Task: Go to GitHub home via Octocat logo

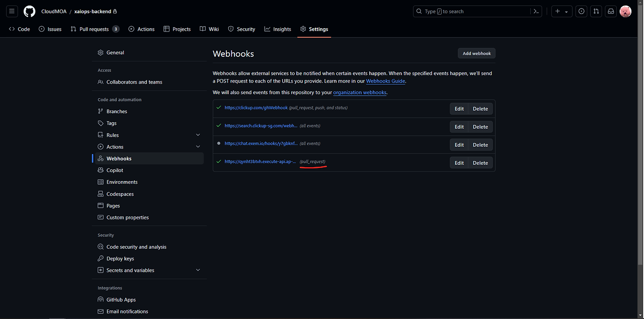Action: [x=30, y=11]
